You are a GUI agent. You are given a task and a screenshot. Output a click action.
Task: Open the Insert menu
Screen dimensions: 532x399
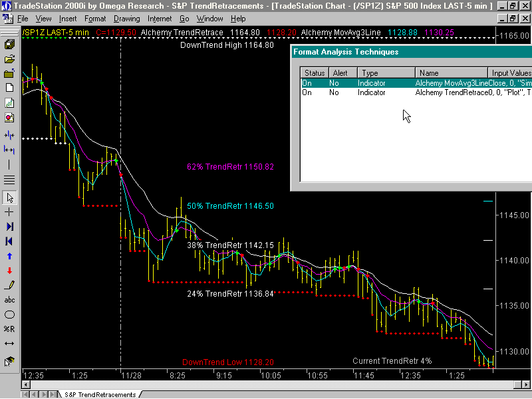pos(68,19)
